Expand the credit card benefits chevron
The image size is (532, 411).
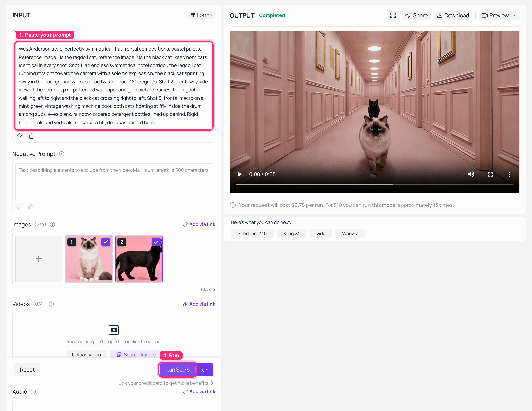212,383
